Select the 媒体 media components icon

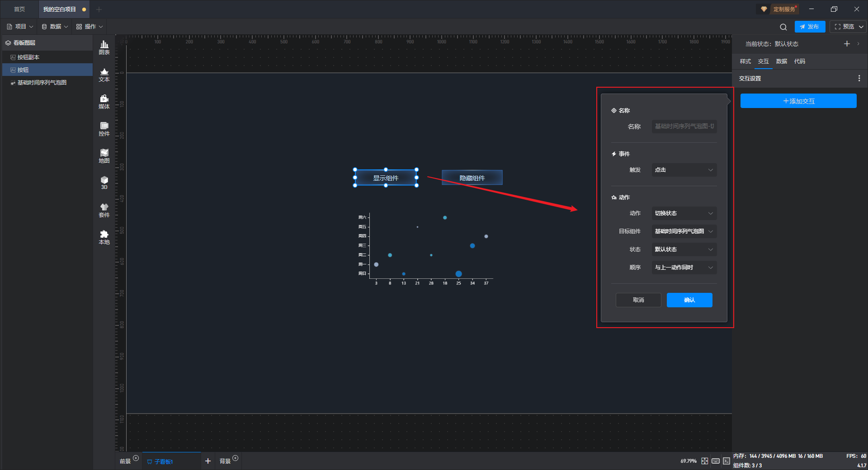(104, 102)
